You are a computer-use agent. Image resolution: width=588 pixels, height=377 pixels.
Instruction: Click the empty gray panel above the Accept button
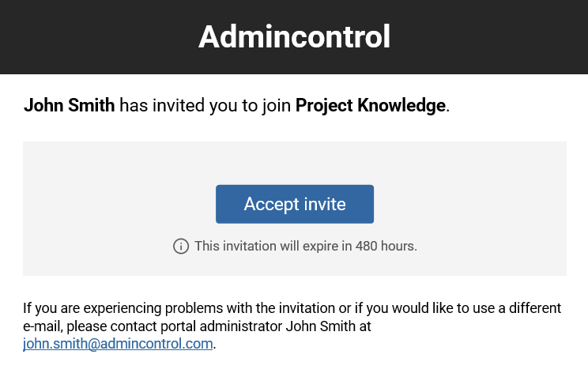pyautogui.click(x=294, y=163)
